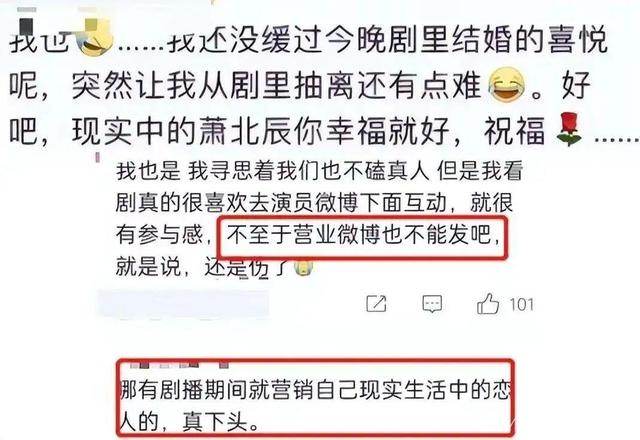Viewport: 640px width, 440px height.
Task: Tap the repost share icon
Action: [376, 304]
